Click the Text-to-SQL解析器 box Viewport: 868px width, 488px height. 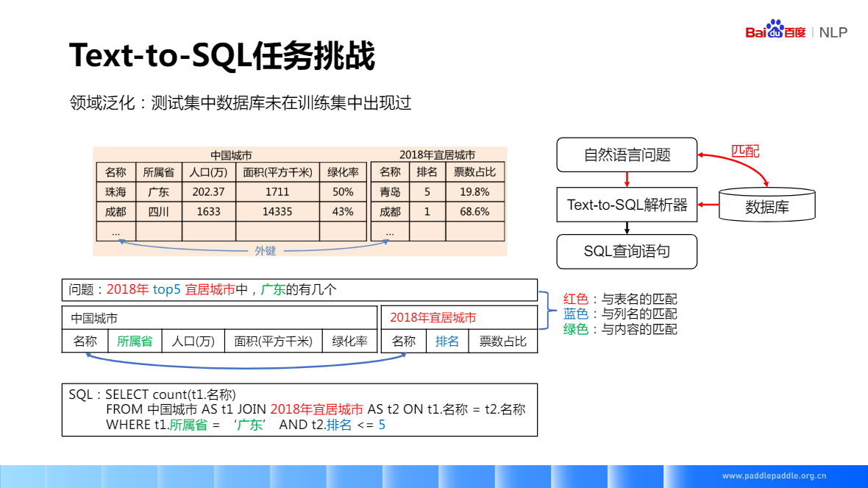[627, 205]
